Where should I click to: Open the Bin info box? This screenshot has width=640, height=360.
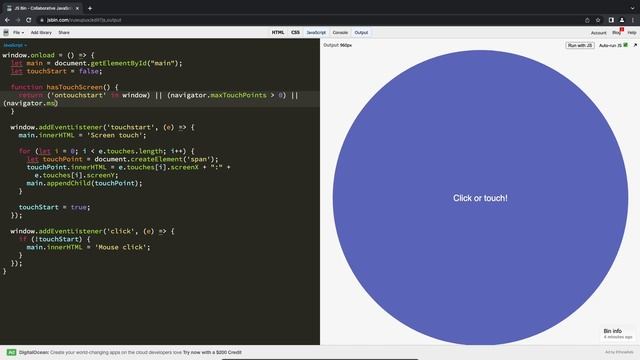click(x=618, y=333)
